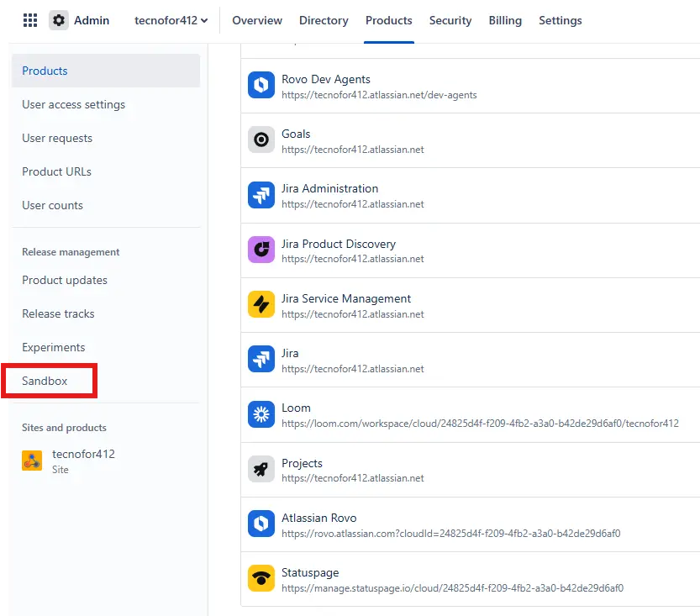
Task: Open the app switcher grid icon
Action: click(x=30, y=20)
